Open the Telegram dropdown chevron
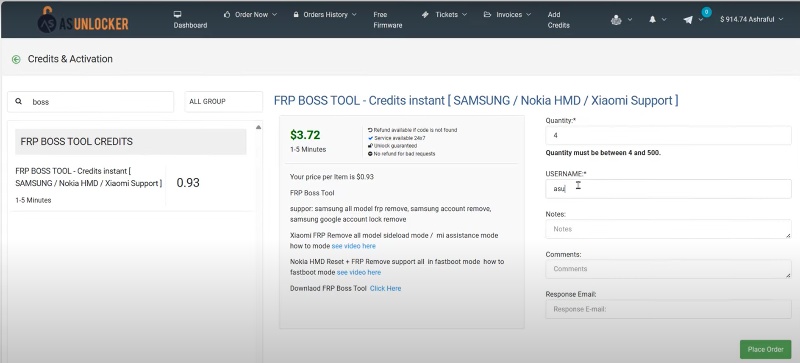The width and height of the screenshot is (800, 363). click(701, 19)
